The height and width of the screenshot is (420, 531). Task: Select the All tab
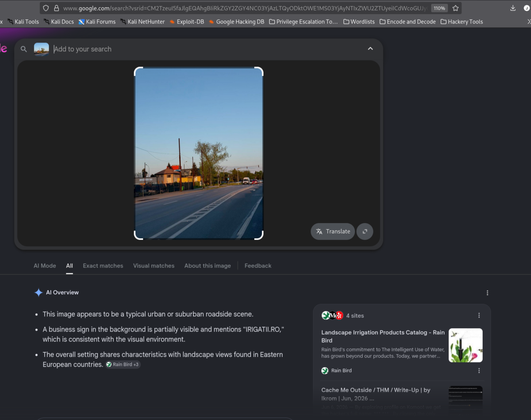(69, 266)
